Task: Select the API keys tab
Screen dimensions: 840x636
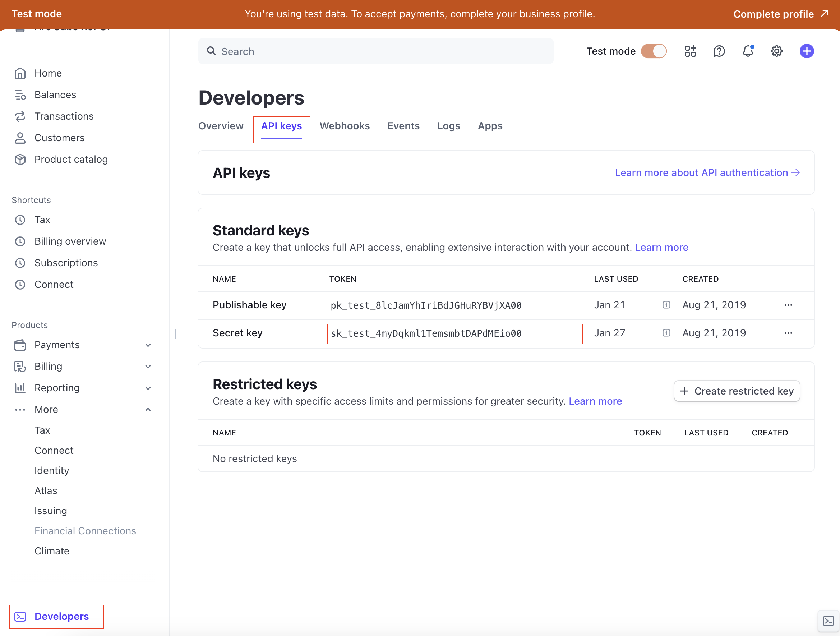Action: click(281, 126)
